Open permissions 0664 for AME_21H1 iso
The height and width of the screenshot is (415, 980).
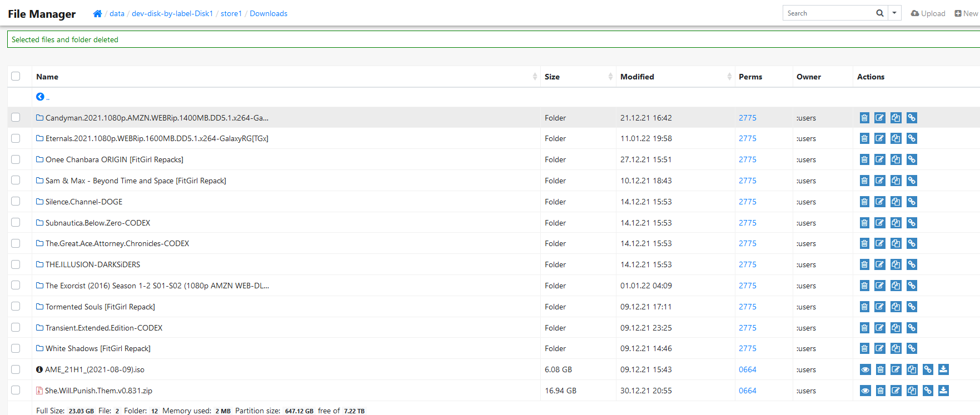(x=747, y=369)
